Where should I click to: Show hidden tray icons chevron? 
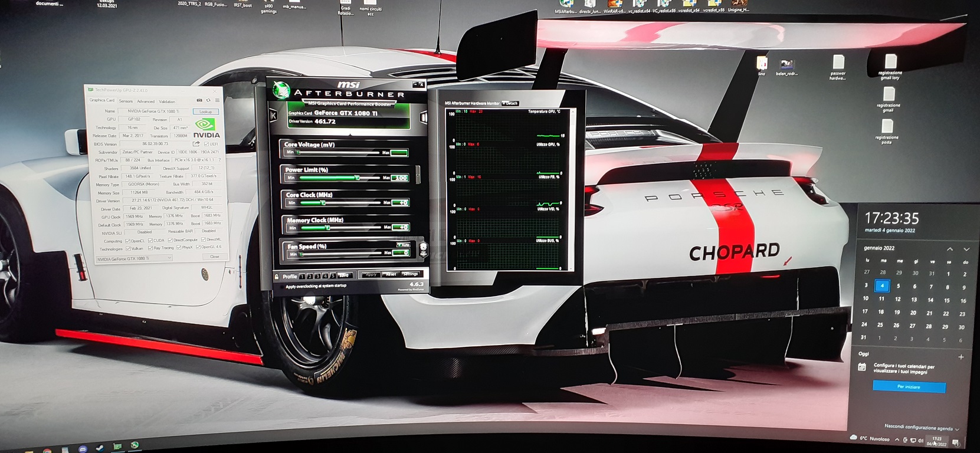coord(897,439)
